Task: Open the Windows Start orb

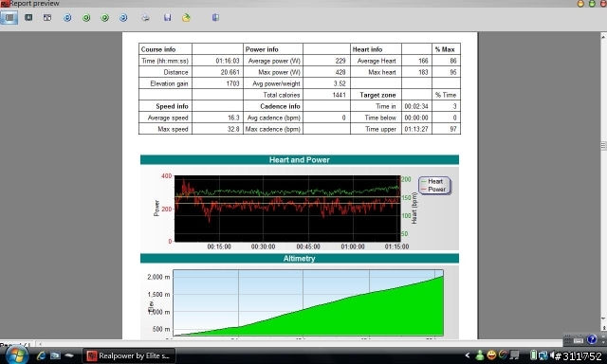Action: coord(16,355)
